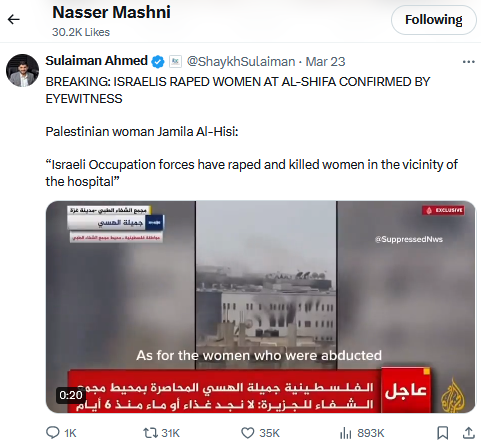Viewport: 481px width, 442px height.
Task: Click the 30.2K Likes subtitle
Action: [x=81, y=32]
